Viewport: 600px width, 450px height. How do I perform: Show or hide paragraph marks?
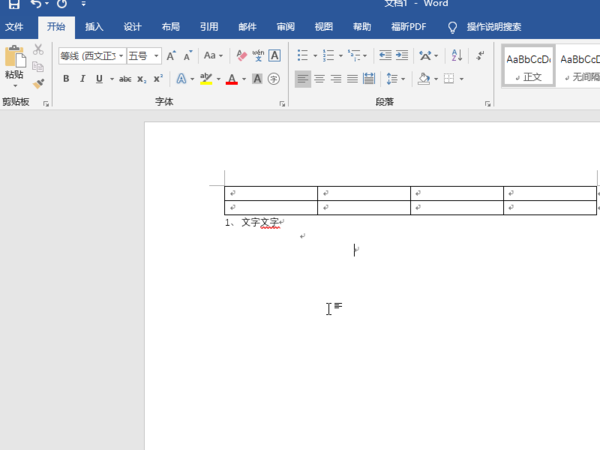coord(480,55)
